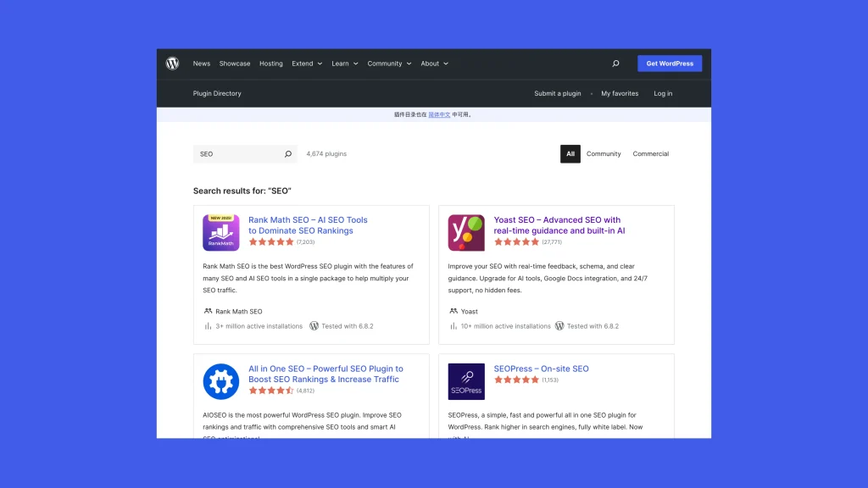The width and height of the screenshot is (868, 488).
Task: Open SEOPress – On-site SEO title link
Action: 541,369
